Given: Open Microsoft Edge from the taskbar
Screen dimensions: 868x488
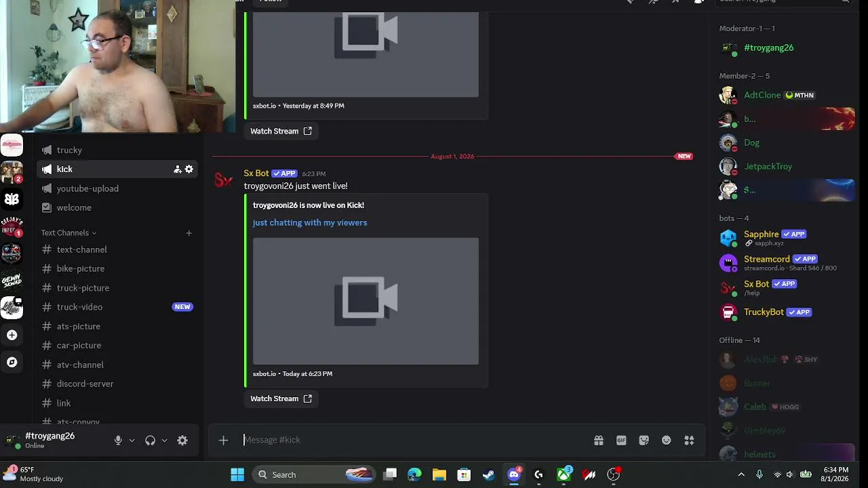Looking at the screenshot, I should [414, 474].
